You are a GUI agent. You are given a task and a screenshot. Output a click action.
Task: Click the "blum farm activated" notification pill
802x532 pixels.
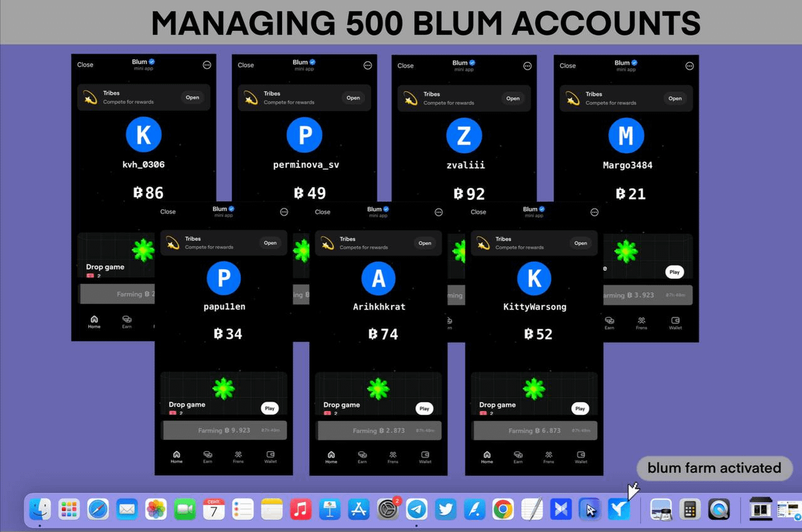point(714,468)
